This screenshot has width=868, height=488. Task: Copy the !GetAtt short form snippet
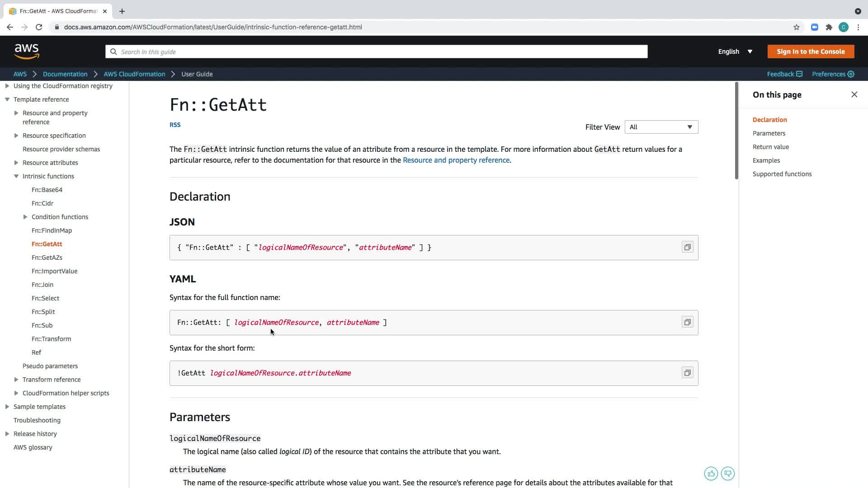687,373
